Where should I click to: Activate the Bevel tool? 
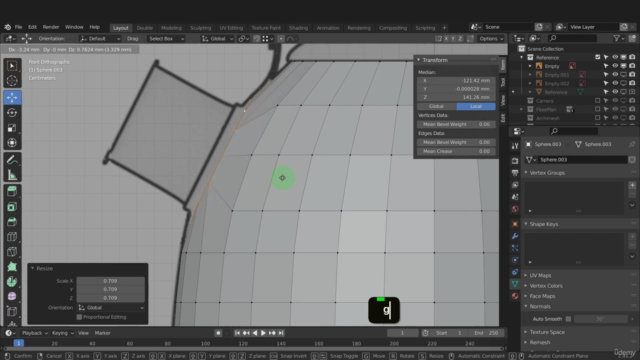12,222
